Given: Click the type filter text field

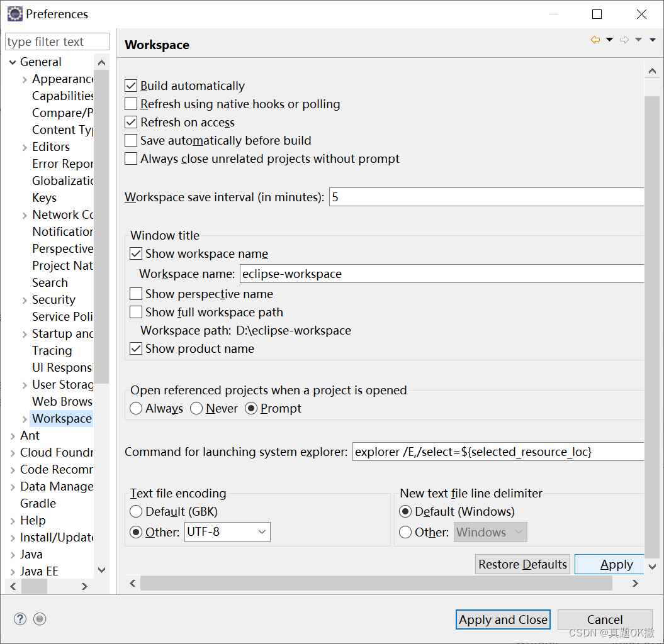Looking at the screenshot, I should [x=57, y=42].
